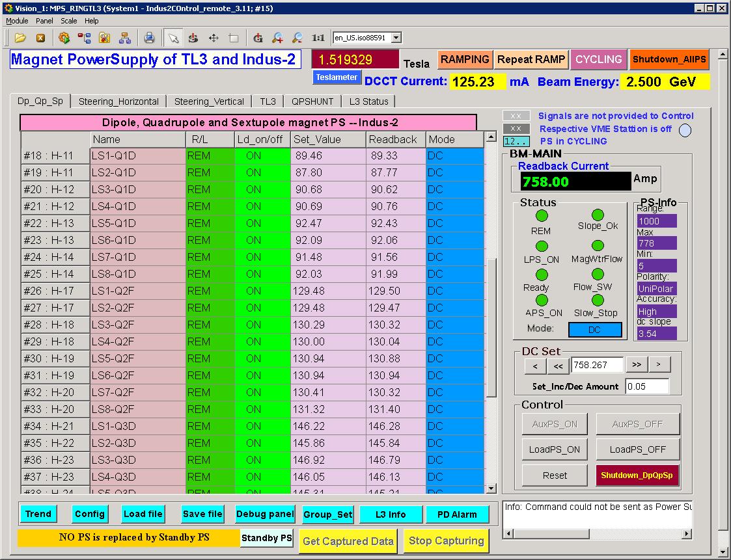The width and height of the screenshot is (731, 560).
Task: Switch to the QPSHUNT tab
Action: 312,101
